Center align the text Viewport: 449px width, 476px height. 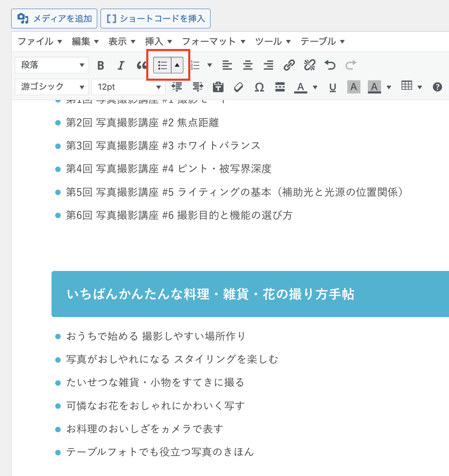[248, 65]
